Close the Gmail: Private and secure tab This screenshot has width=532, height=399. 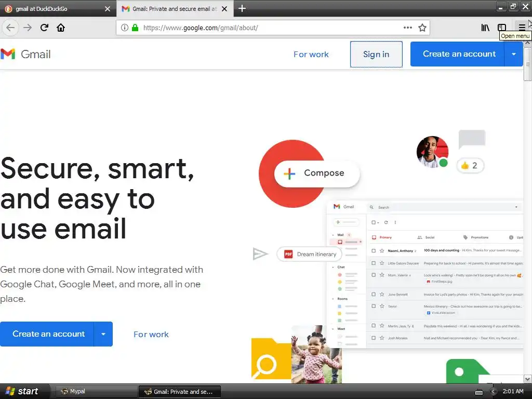[224, 9]
